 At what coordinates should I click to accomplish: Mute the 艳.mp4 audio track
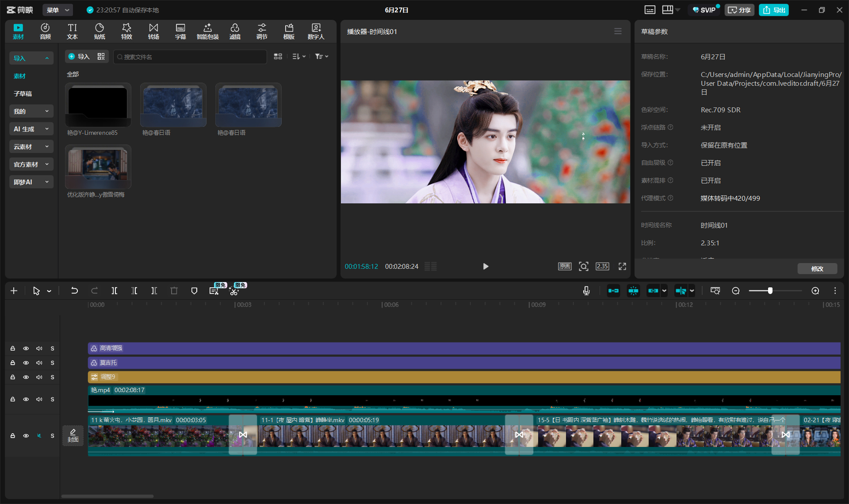39,399
